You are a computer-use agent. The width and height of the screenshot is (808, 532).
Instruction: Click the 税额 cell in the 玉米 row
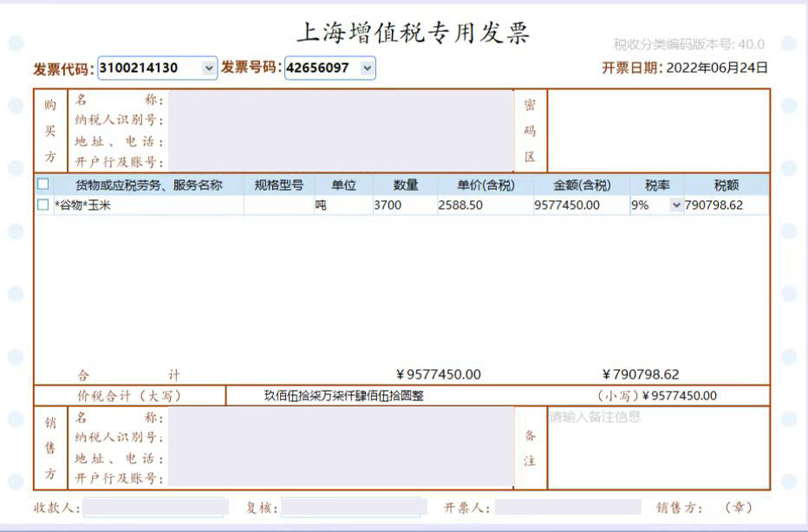click(725, 205)
